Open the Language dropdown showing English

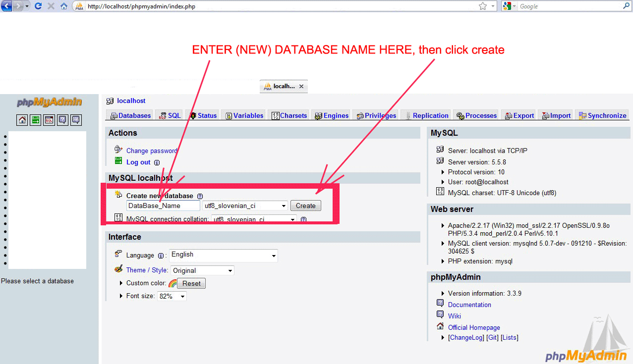click(x=224, y=255)
